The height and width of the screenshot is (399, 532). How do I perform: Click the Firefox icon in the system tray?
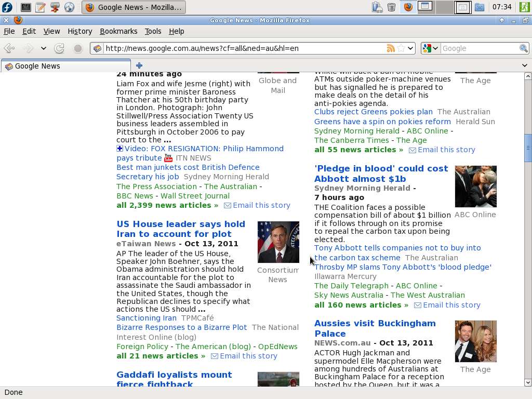[408, 7]
